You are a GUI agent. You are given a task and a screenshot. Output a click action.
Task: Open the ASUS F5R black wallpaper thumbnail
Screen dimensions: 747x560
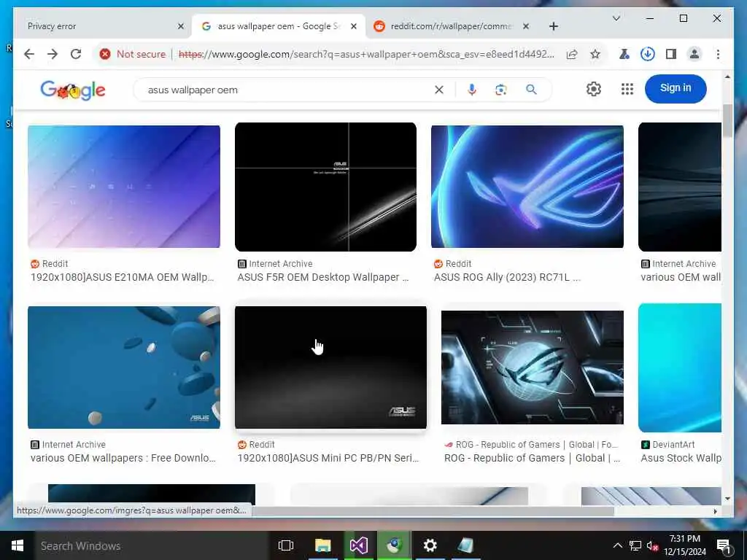coord(325,187)
